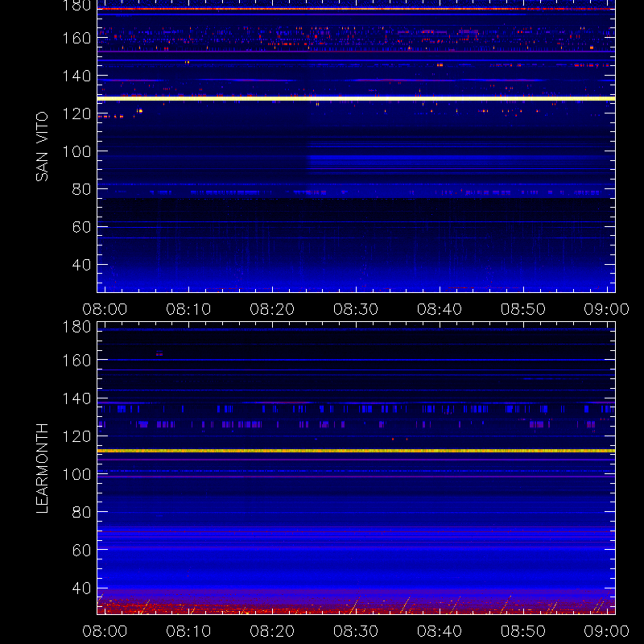This screenshot has width=644, height=644.
Task: Click 160 on Learmonth frequency axis
Action: (x=76, y=361)
